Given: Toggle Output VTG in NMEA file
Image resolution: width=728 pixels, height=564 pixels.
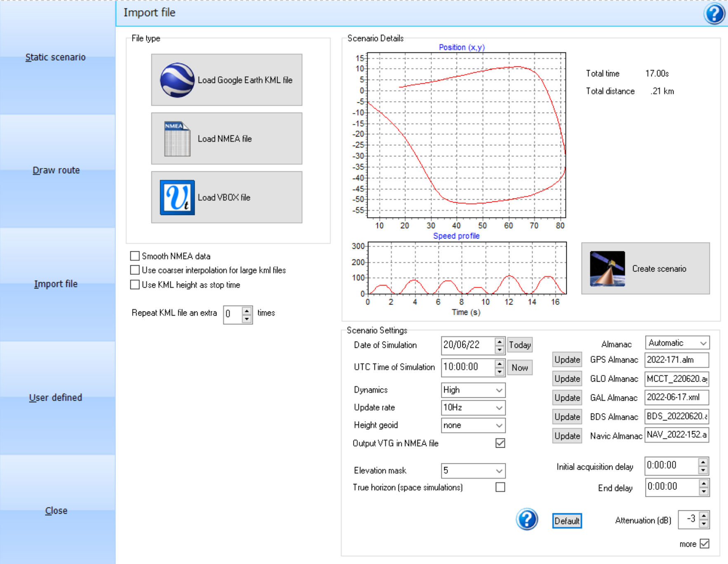Looking at the screenshot, I should [x=500, y=443].
